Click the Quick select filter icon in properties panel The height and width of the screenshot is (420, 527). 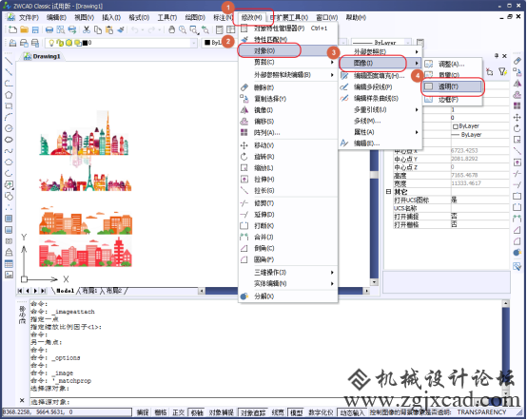click(x=502, y=72)
